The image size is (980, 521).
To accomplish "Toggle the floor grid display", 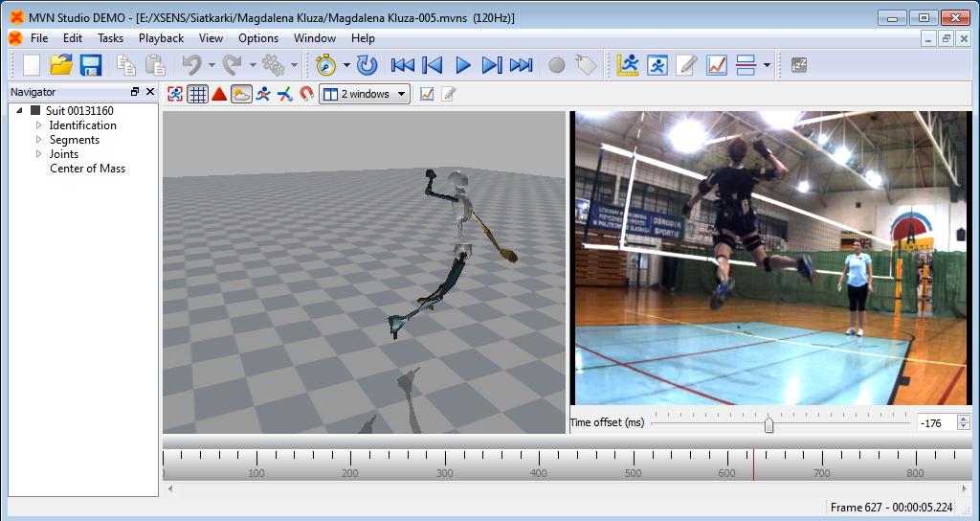I will coord(197,94).
